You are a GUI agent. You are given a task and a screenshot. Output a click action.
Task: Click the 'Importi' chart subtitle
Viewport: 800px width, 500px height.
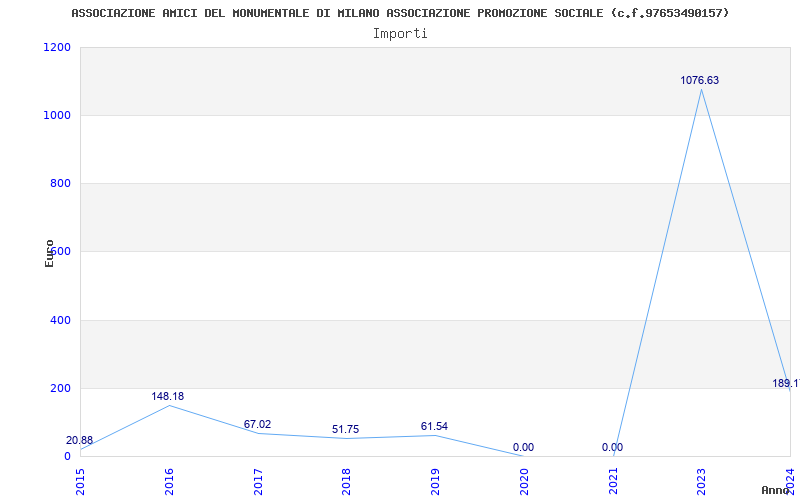click(400, 34)
